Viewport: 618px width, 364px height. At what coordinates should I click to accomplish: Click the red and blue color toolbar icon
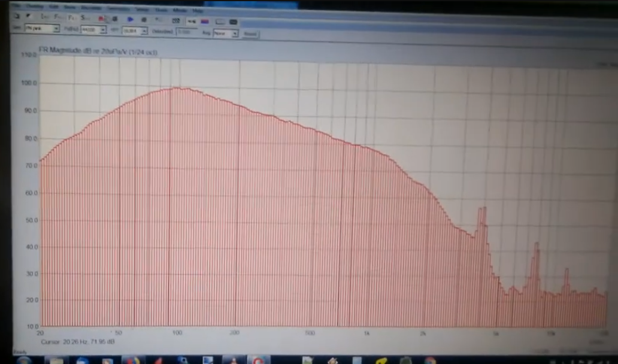click(x=205, y=22)
